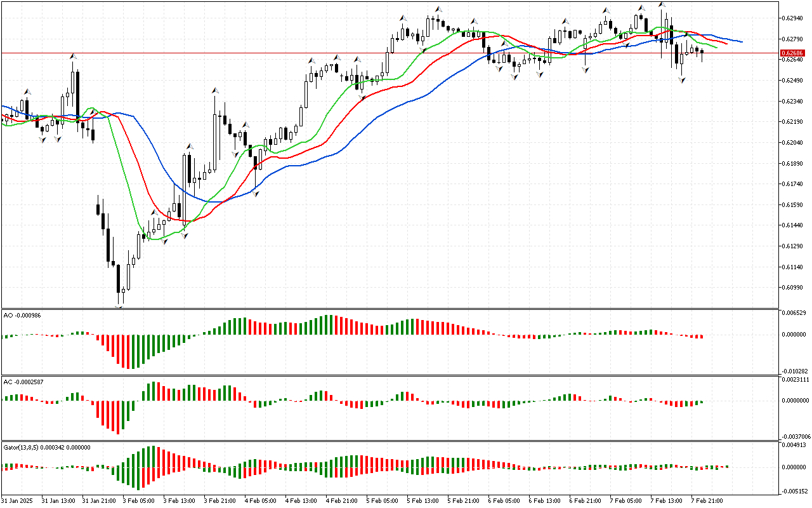This screenshot has width=812, height=508.
Task: Select the 4 Feb 21:00 time label
Action: tap(341, 500)
